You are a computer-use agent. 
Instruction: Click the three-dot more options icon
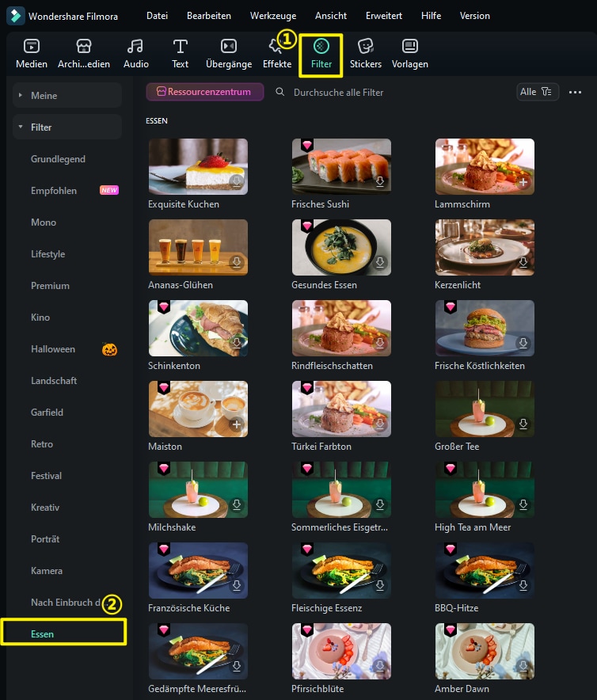coord(576,92)
